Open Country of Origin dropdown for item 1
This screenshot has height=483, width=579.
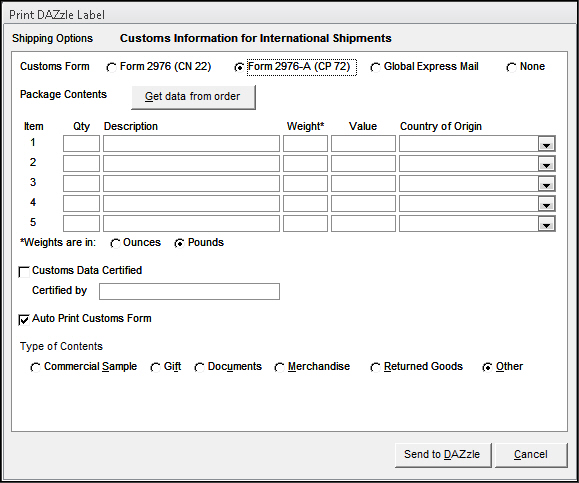[x=547, y=144]
